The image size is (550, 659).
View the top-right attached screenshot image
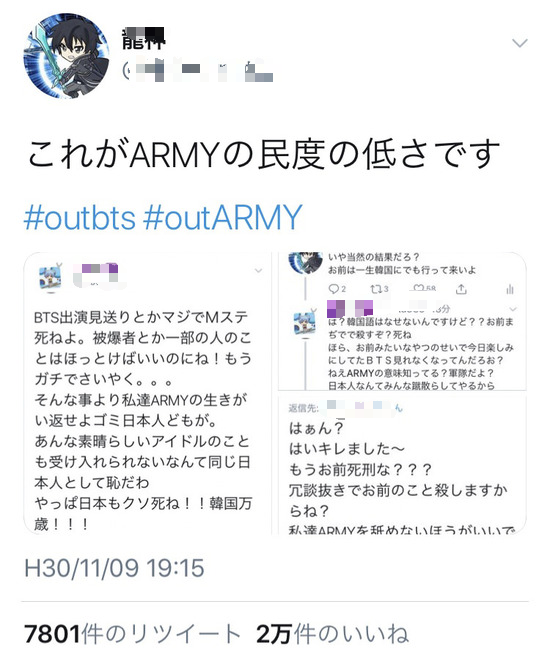click(x=402, y=321)
